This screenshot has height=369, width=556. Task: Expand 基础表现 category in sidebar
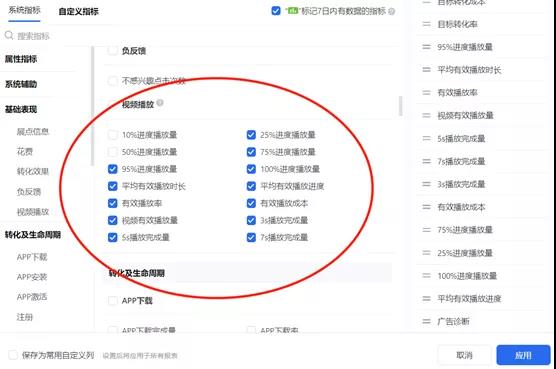(x=21, y=109)
